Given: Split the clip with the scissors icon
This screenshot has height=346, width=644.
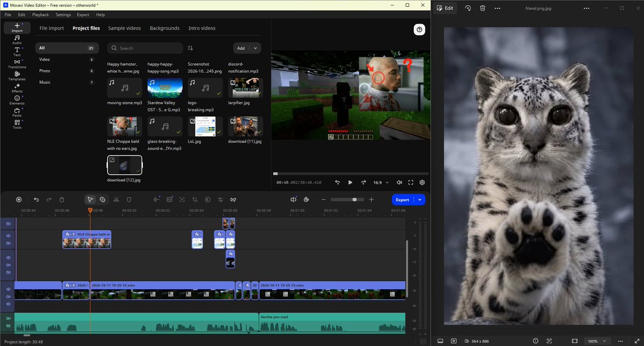Looking at the screenshot, I should [116, 200].
